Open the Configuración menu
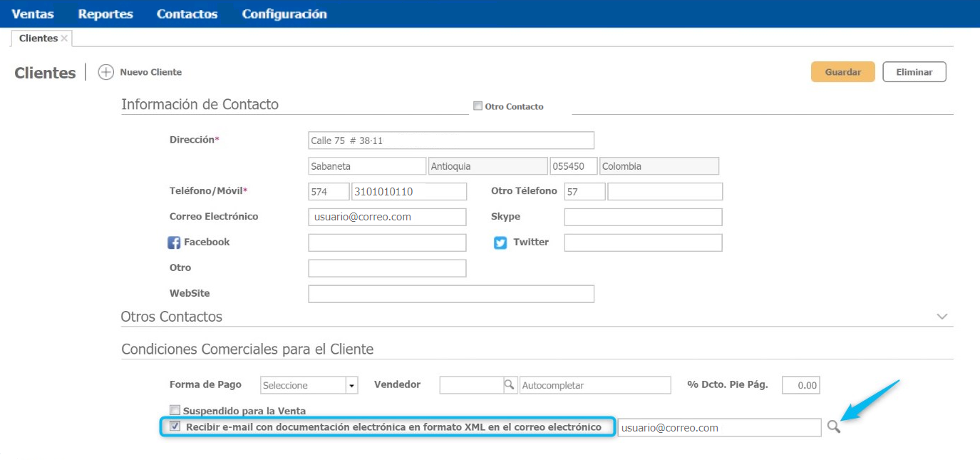The width and height of the screenshot is (980, 460). click(x=284, y=14)
